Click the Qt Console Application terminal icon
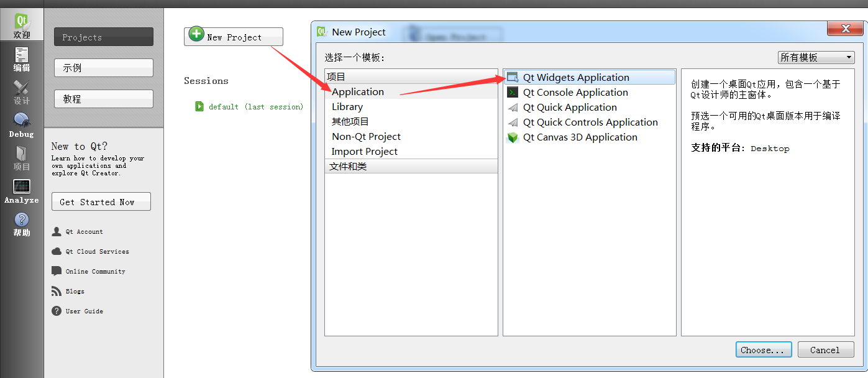Image resolution: width=868 pixels, height=378 pixels. click(513, 92)
